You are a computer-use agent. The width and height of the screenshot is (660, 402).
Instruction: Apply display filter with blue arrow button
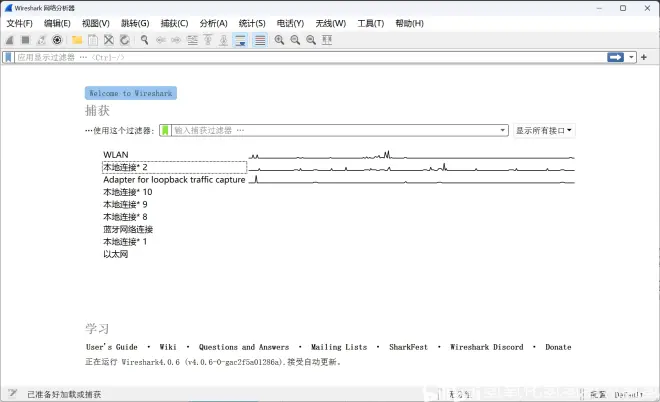pos(615,57)
